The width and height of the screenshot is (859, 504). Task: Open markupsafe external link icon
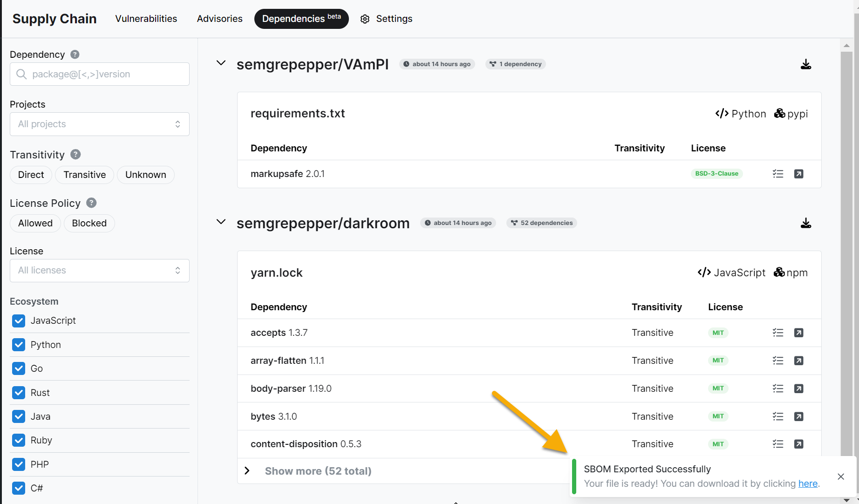click(798, 174)
